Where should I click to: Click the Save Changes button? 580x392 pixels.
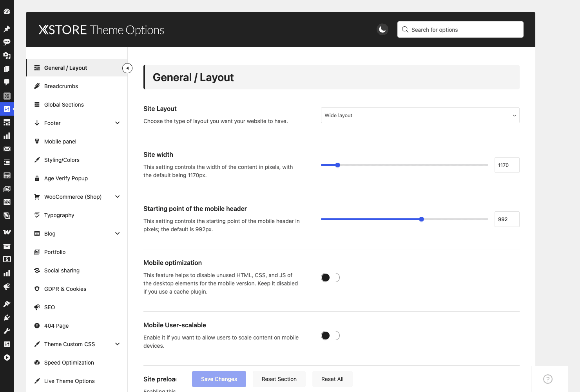219,379
